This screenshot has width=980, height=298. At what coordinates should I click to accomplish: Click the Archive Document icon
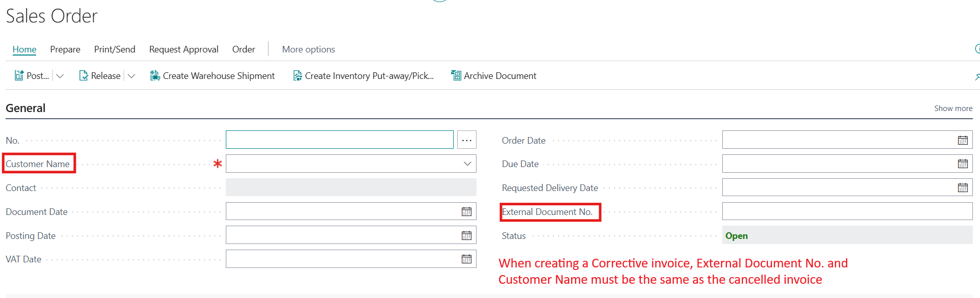click(x=456, y=75)
